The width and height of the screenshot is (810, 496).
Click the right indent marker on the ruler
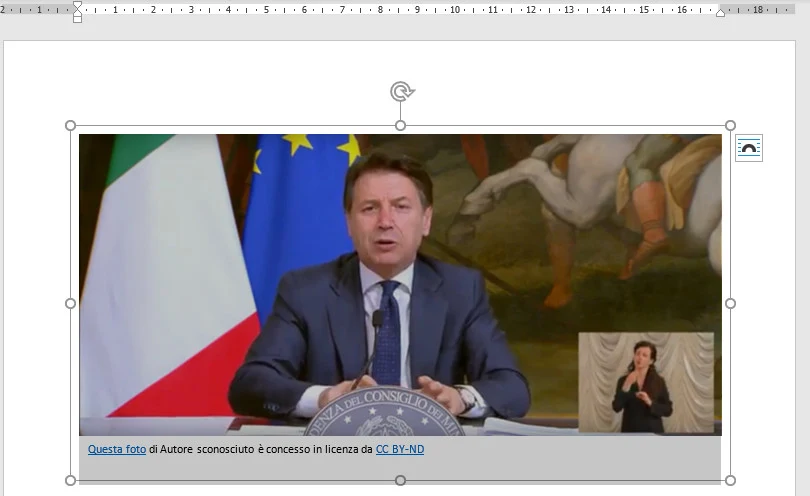720,12
